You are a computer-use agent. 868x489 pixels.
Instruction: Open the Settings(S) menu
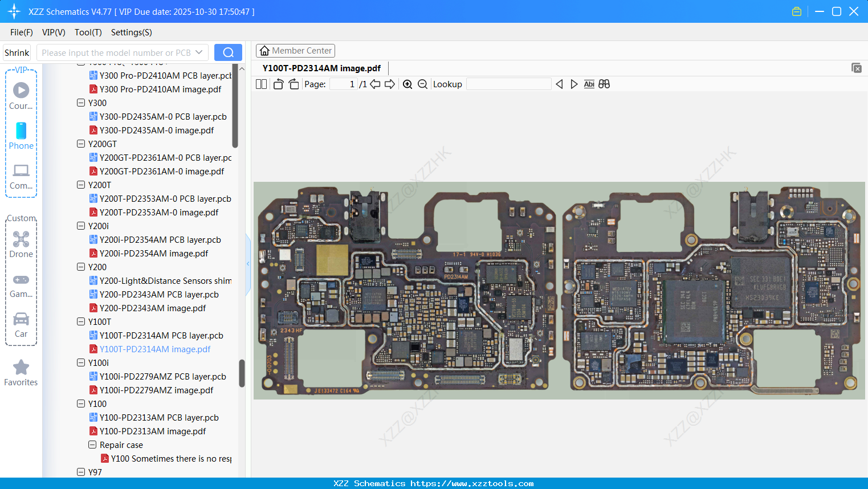(132, 32)
